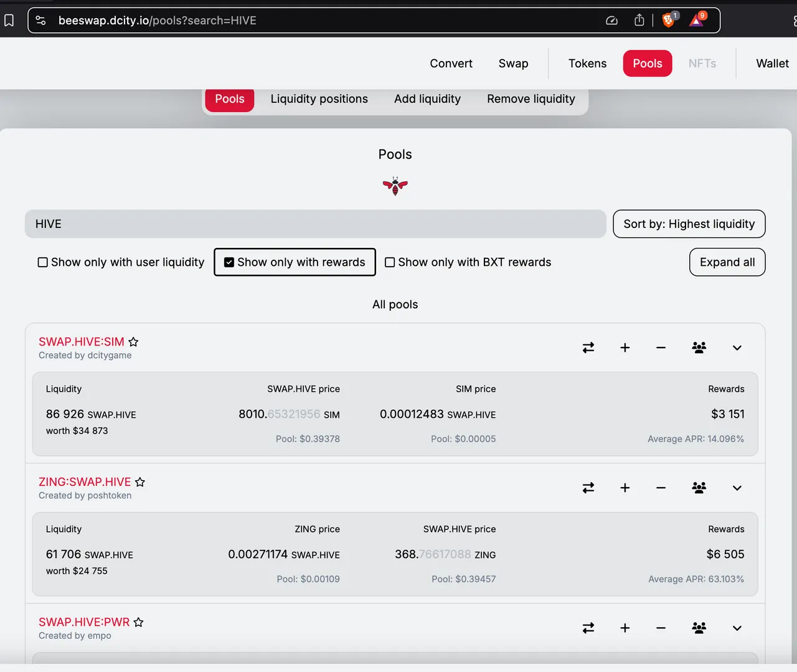This screenshot has height=672, width=797.
Task: View liquidity providers icon for ZING:SWAP.HIVE
Action: point(699,488)
